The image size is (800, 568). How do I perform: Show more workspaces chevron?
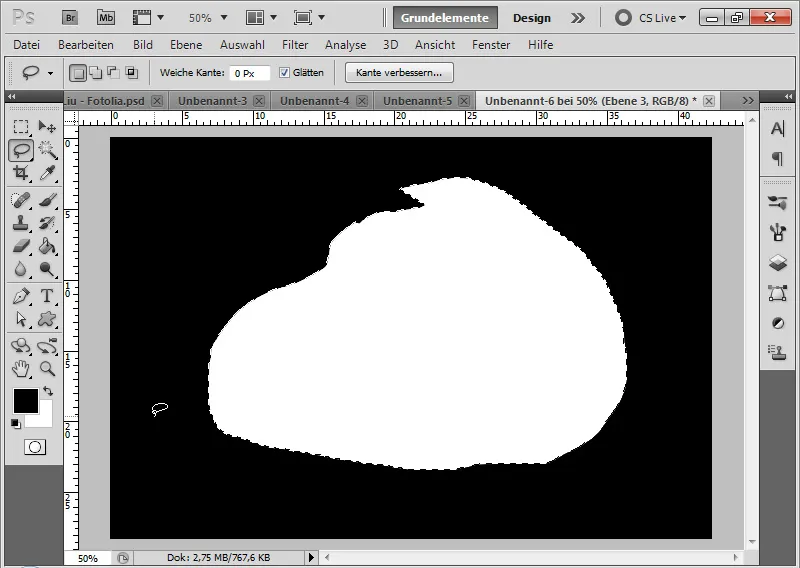(578, 18)
